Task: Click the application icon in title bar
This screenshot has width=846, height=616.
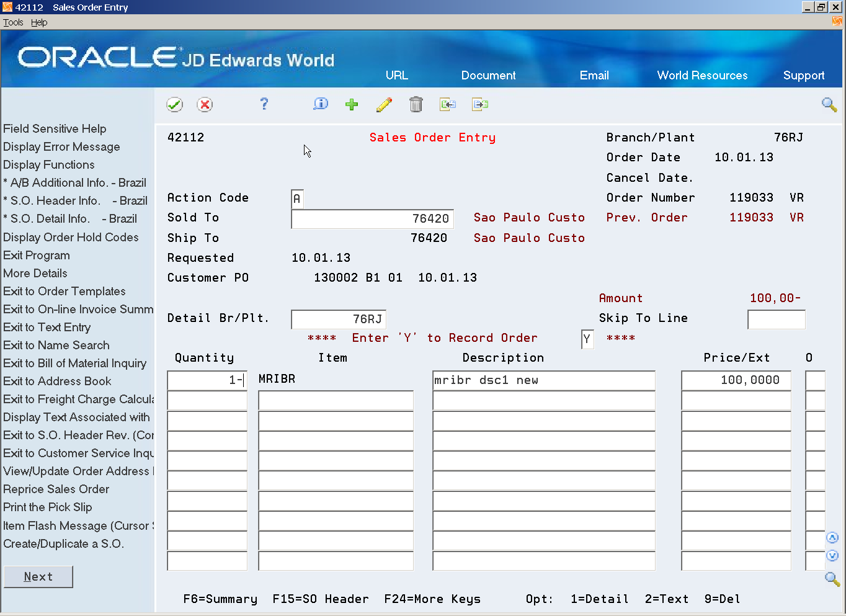Action: 7,7
